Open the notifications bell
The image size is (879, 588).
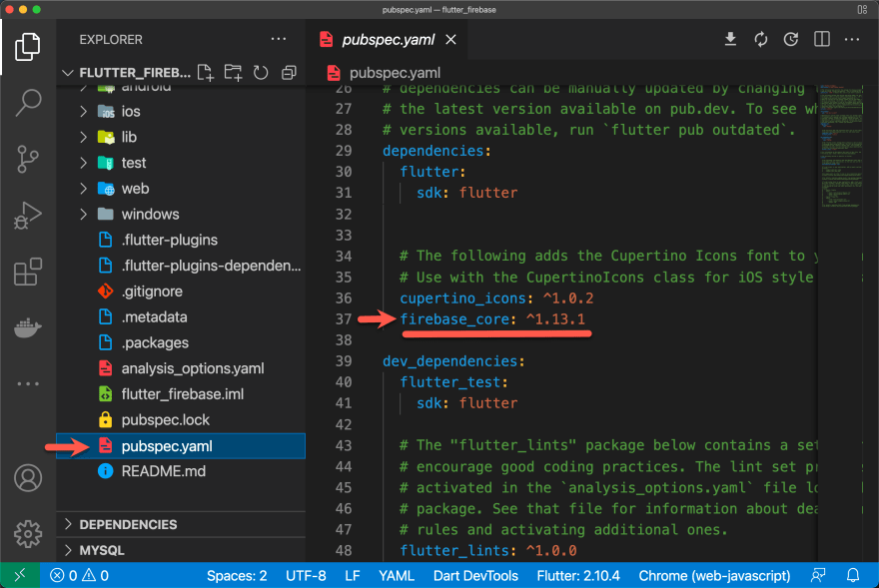[x=853, y=575]
